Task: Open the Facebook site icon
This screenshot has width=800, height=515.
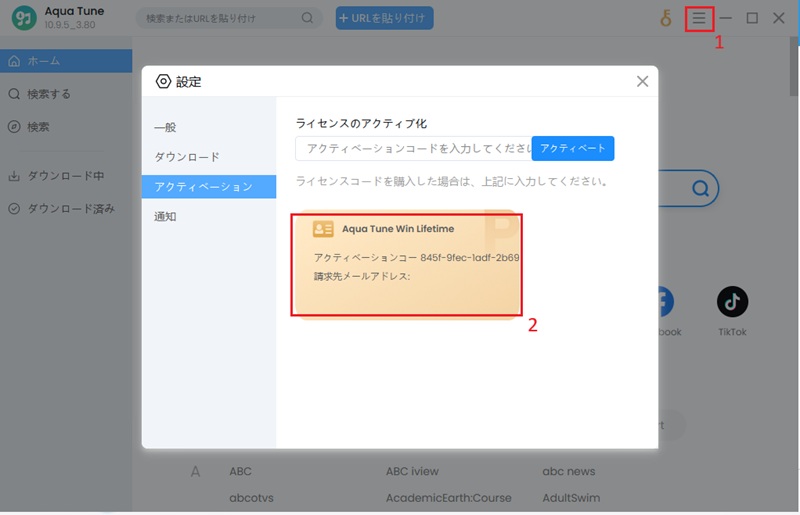Action: click(666, 302)
